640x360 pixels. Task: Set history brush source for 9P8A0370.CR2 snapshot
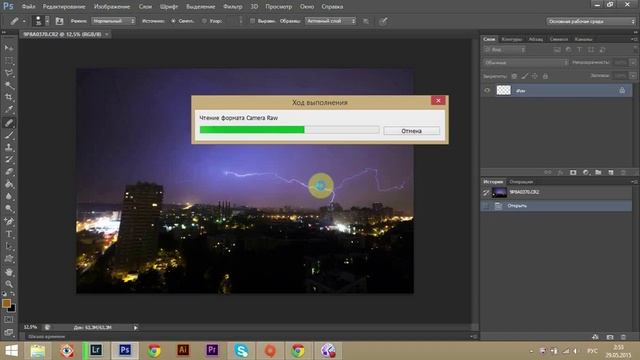(x=486, y=192)
